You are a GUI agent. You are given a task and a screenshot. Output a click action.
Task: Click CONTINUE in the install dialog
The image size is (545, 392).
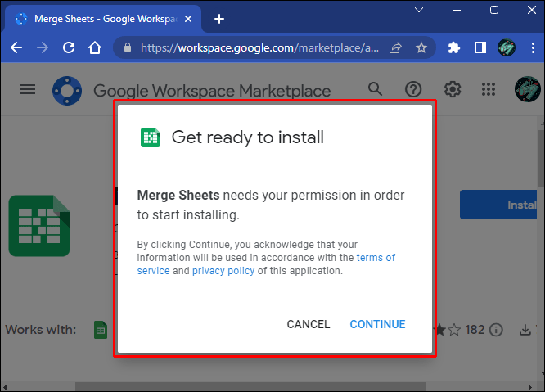click(x=377, y=324)
